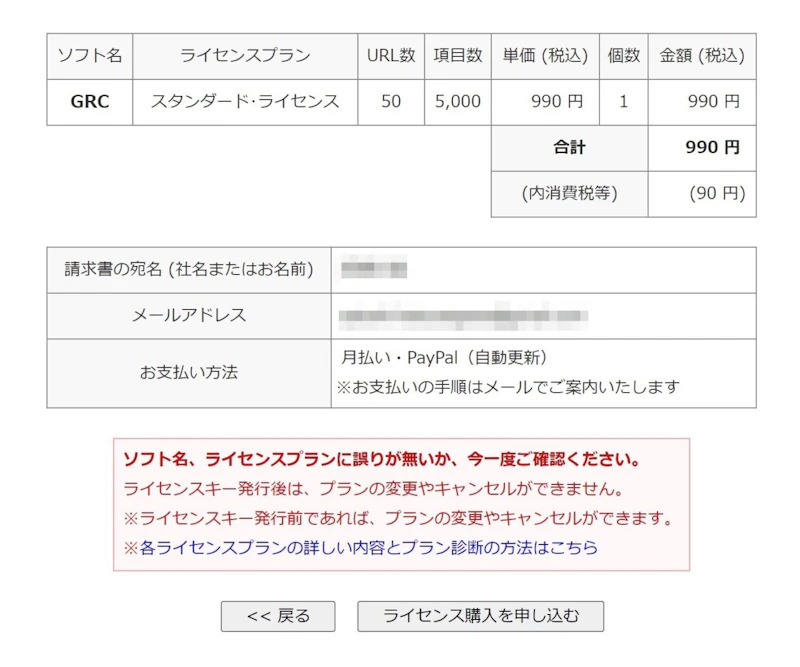
Task: Click the メールアドレス row label
Action: [190, 316]
